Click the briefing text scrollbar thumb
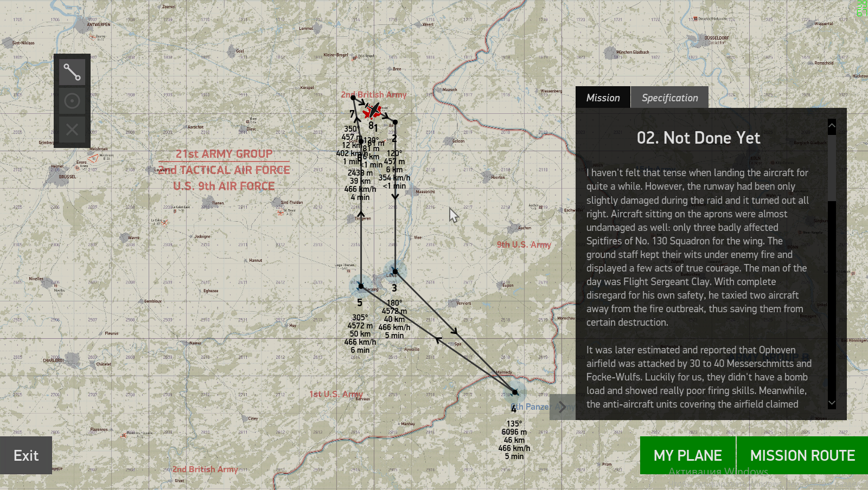The width and height of the screenshot is (868, 490). coord(832,167)
